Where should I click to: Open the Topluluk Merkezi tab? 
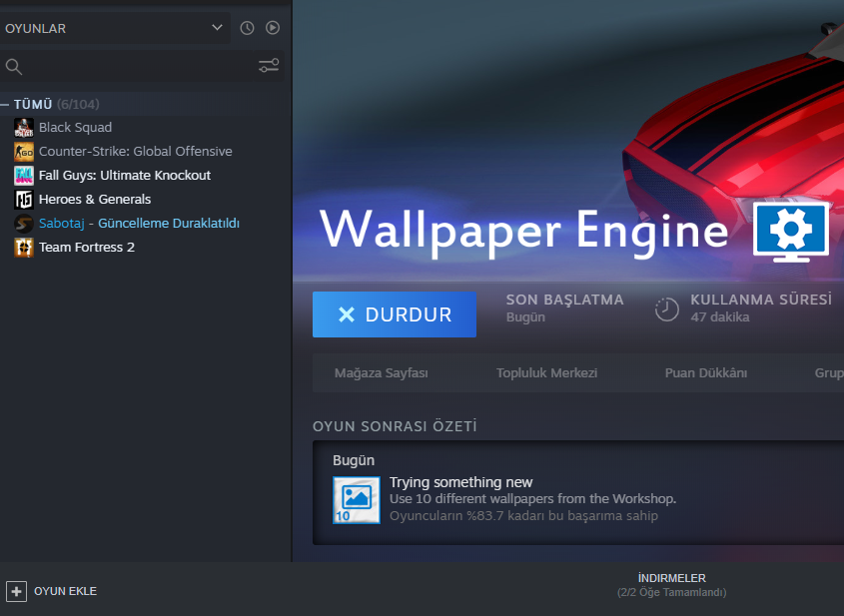(x=547, y=372)
